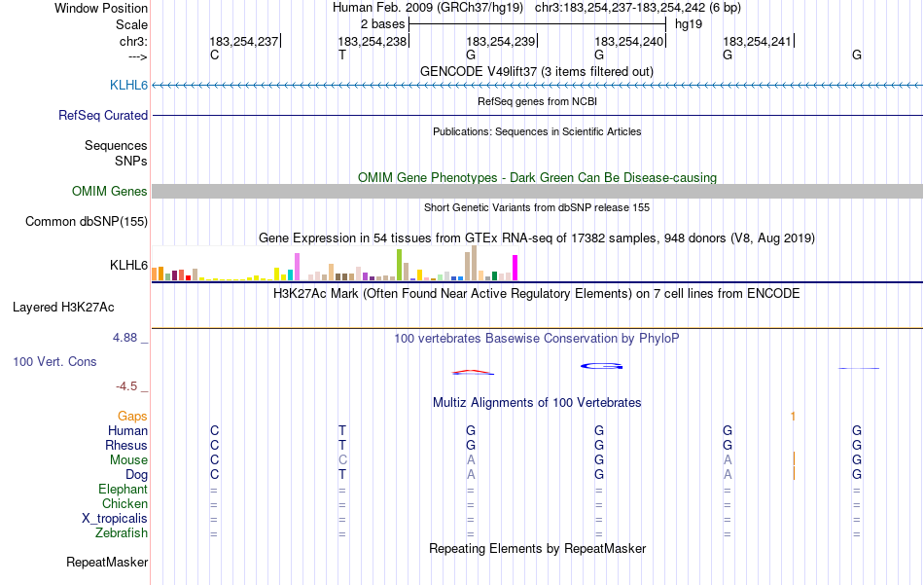Select the Human species label
This screenshot has width=924, height=585.
[x=127, y=430]
